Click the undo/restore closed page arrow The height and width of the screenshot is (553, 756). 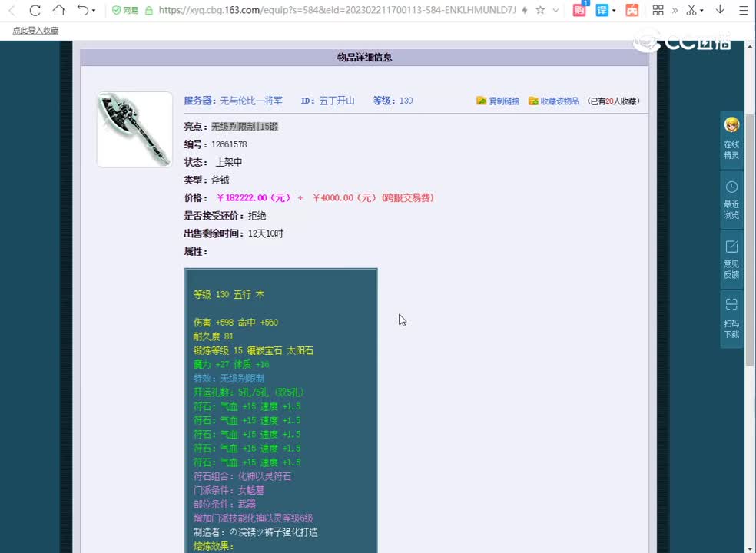click(x=82, y=10)
